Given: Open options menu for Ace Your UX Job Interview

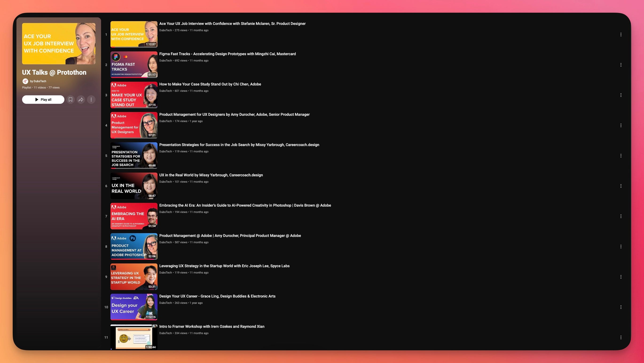Looking at the screenshot, I should point(621,35).
